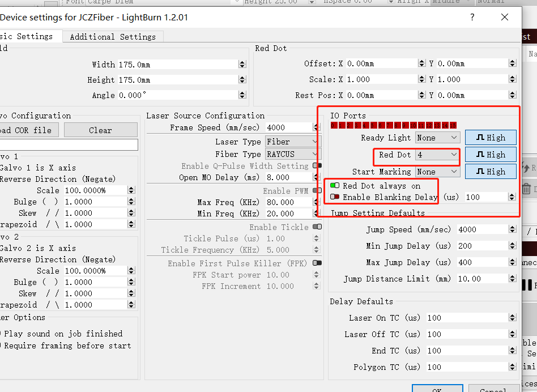The width and height of the screenshot is (537, 392).
Task: Enable First Pulse Killer (FPK) toggle
Action: (x=317, y=263)
